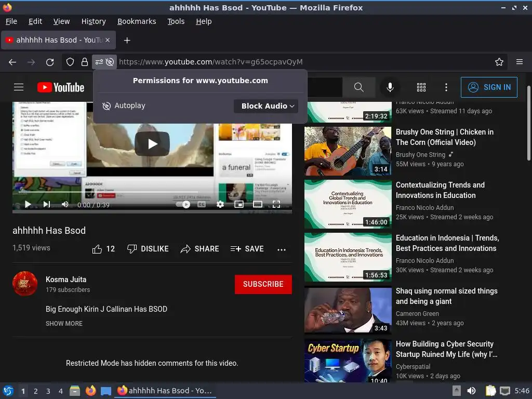Mute the video with the speaker icon
532x399 pixels.
click(65, 204)
